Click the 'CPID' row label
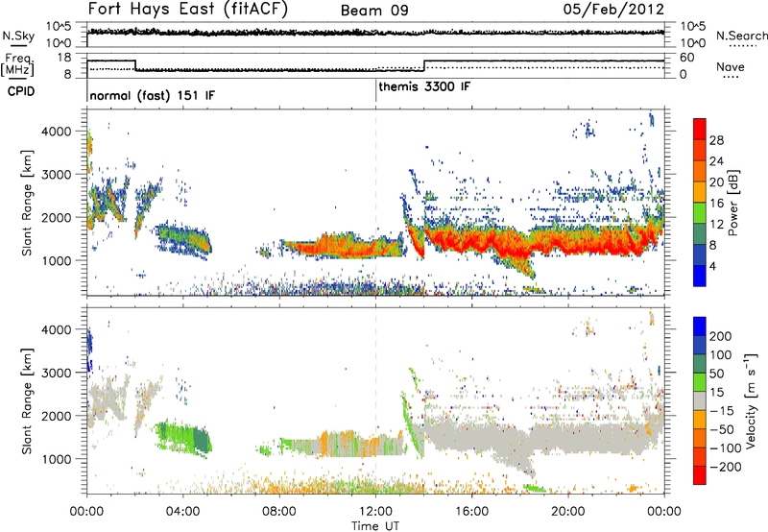 click(x=21, y=91)
